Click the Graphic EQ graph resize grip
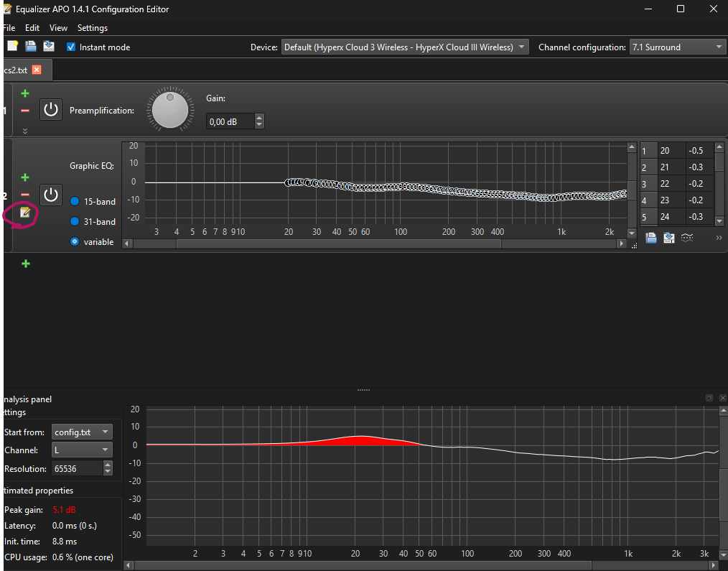This screenshot has width=728, height=571. pos(634,246)
